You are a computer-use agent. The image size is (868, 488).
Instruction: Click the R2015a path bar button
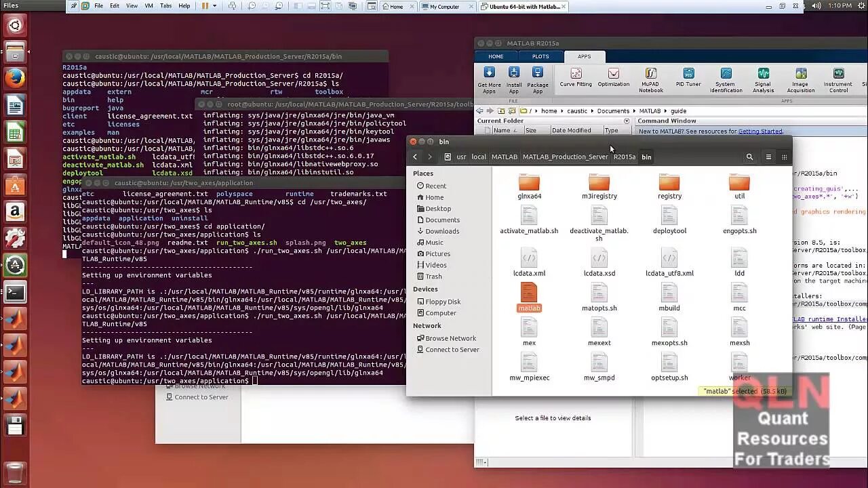(x=624, y=157)
